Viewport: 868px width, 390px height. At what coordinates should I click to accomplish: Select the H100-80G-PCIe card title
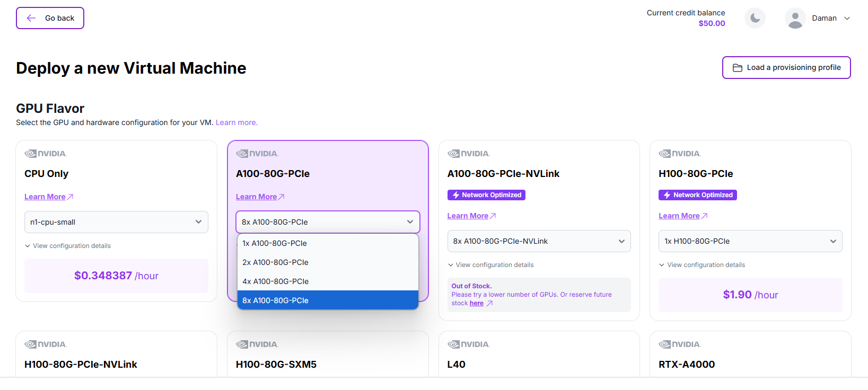coord(696,174)
